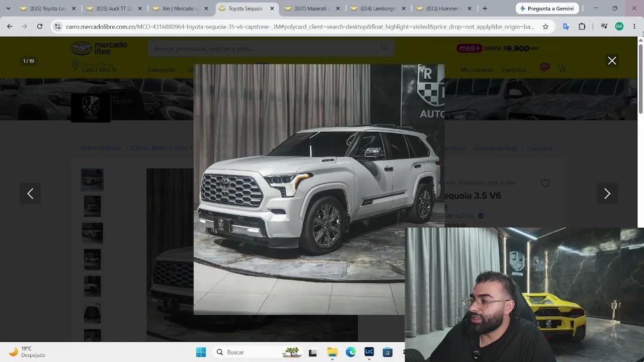Open the Chrome profile avatar

point(619,27)
